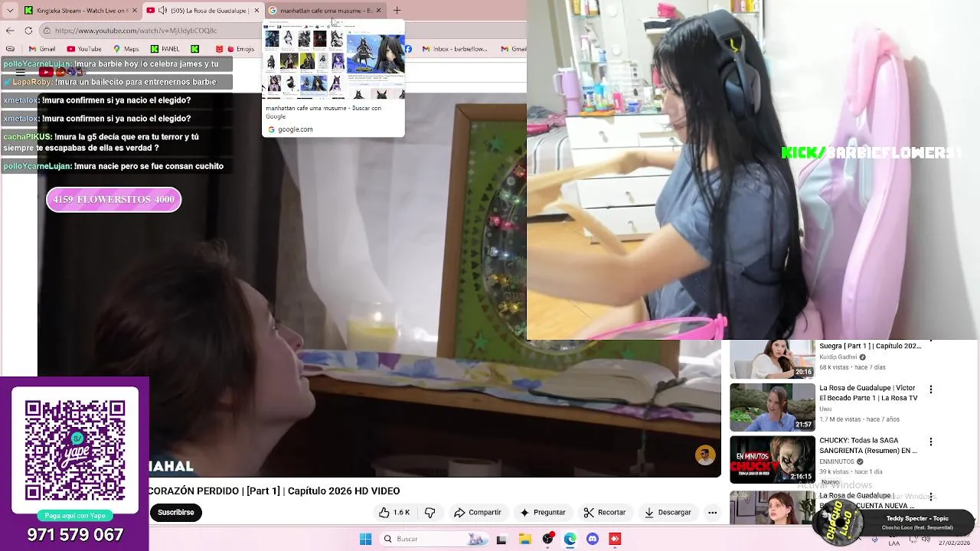Viewport: 980px width, 551px height.
Task: Click the channel watermark avatar on video
Action: coord(705,455)
